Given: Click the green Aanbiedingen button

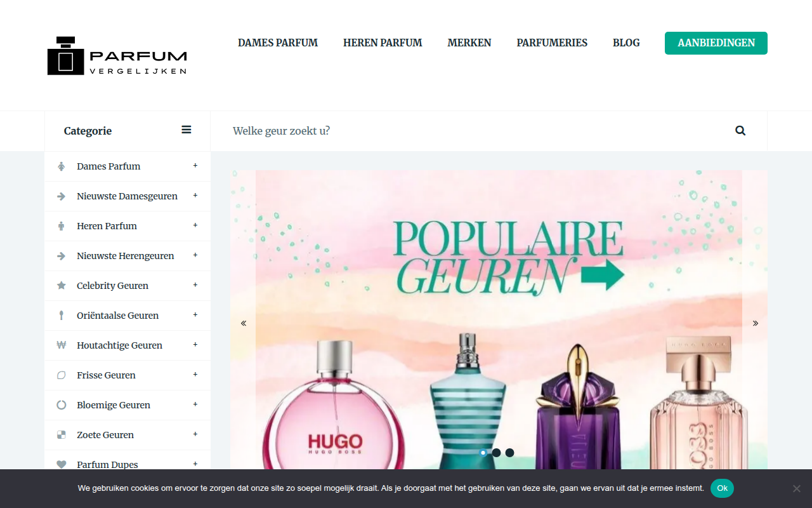Looking at the screenshot, I should pos(716,43).
